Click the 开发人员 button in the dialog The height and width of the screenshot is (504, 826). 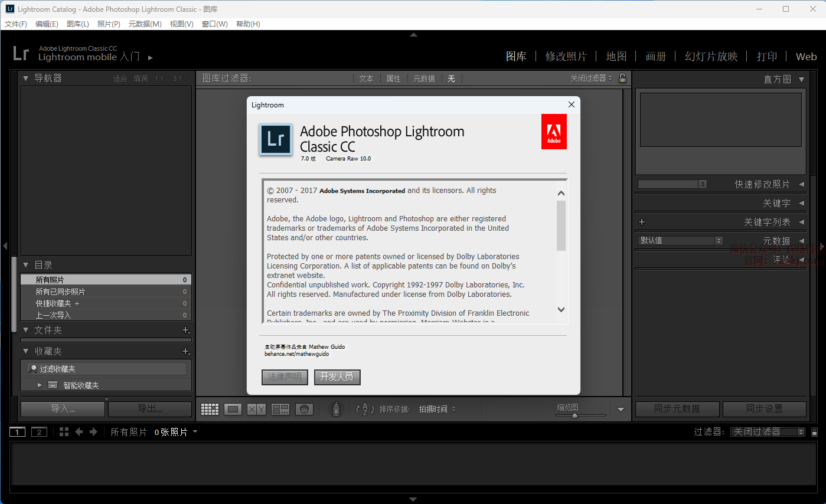point(337,377)
